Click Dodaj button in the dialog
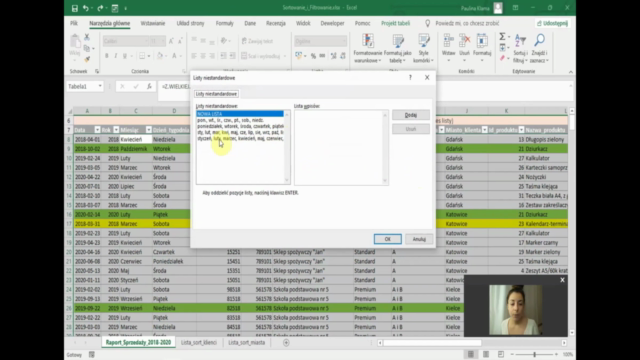The width and height of the screenshot is (640, 360). pos(411,115)
